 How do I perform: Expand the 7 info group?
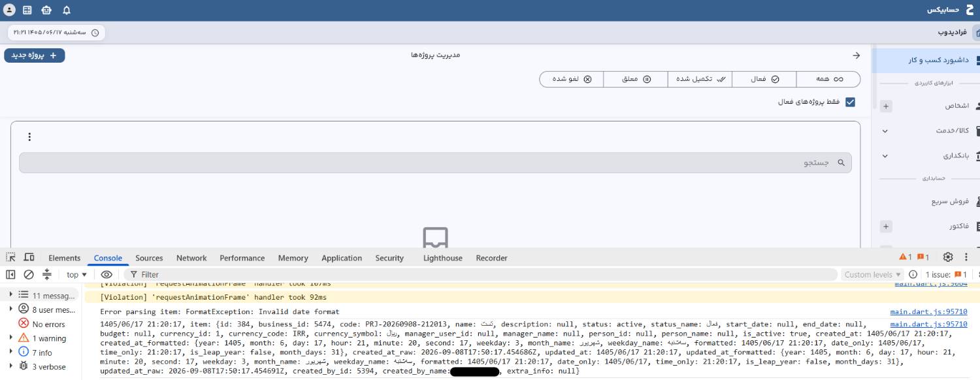click(x=10, y=352)
